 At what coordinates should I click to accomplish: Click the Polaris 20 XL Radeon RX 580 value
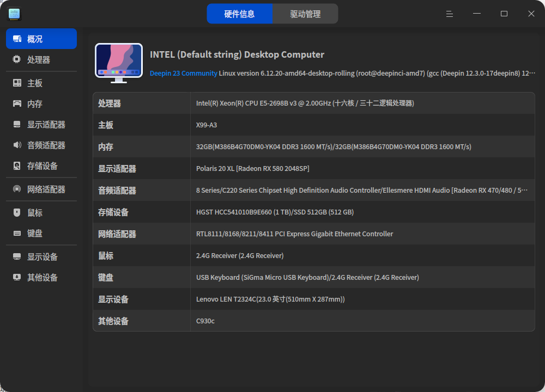pyautogui.click(x=253, y=169)
